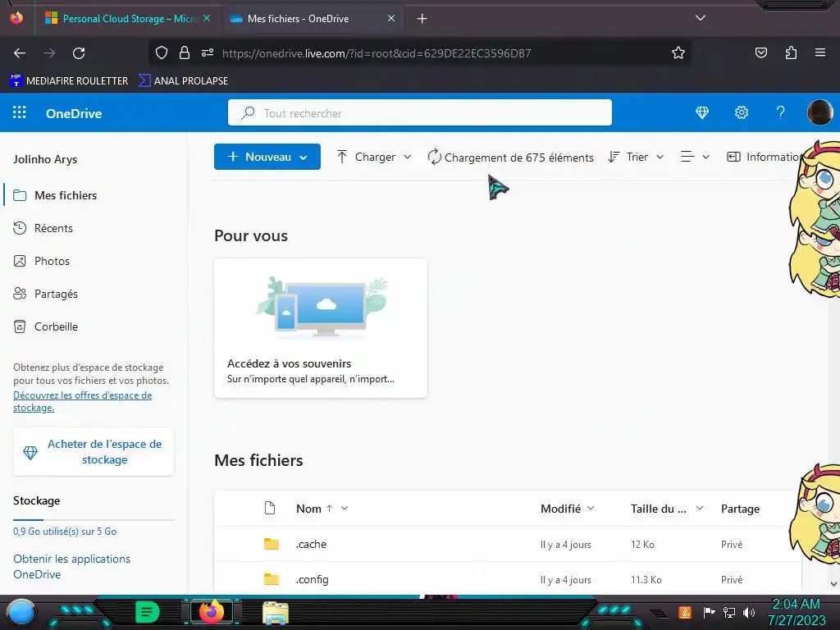Click the Partage column header
Viewport: 840px width, 630px height.
(740, 509)
